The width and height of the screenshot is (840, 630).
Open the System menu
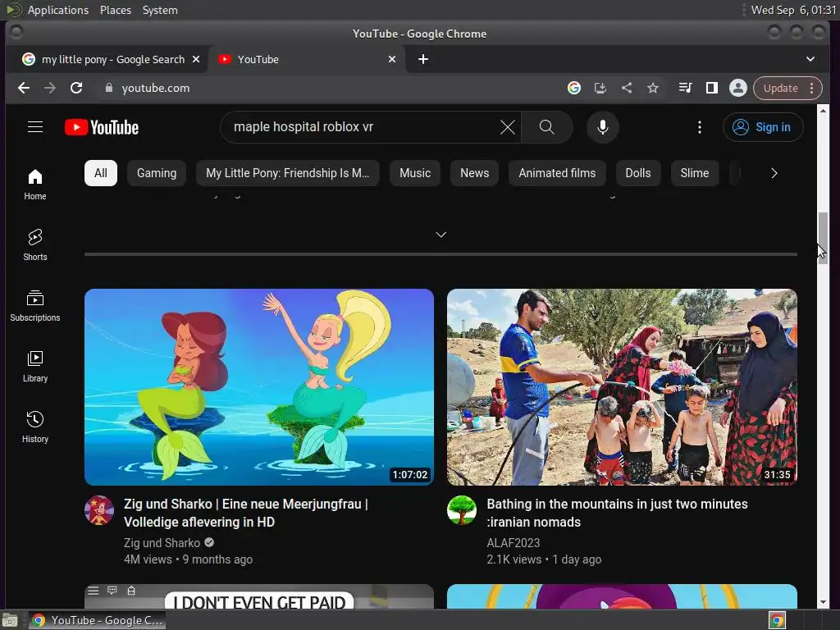160,10
